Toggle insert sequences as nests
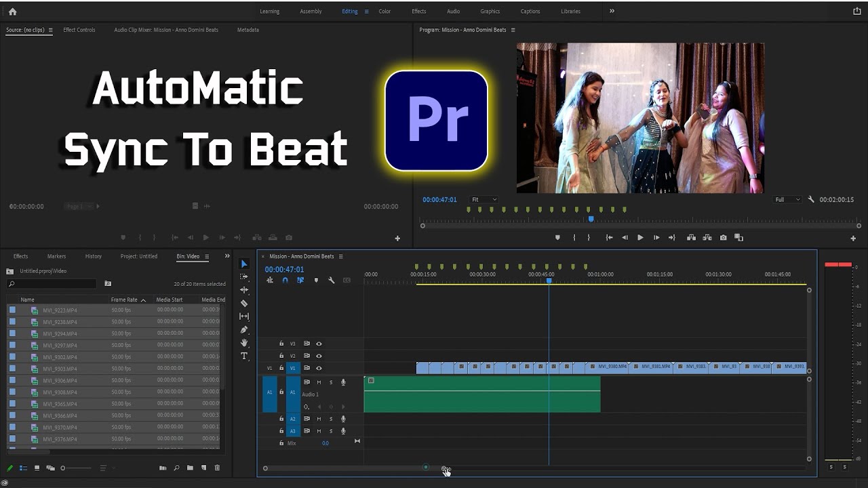868x488 pixels. (270, 280)
